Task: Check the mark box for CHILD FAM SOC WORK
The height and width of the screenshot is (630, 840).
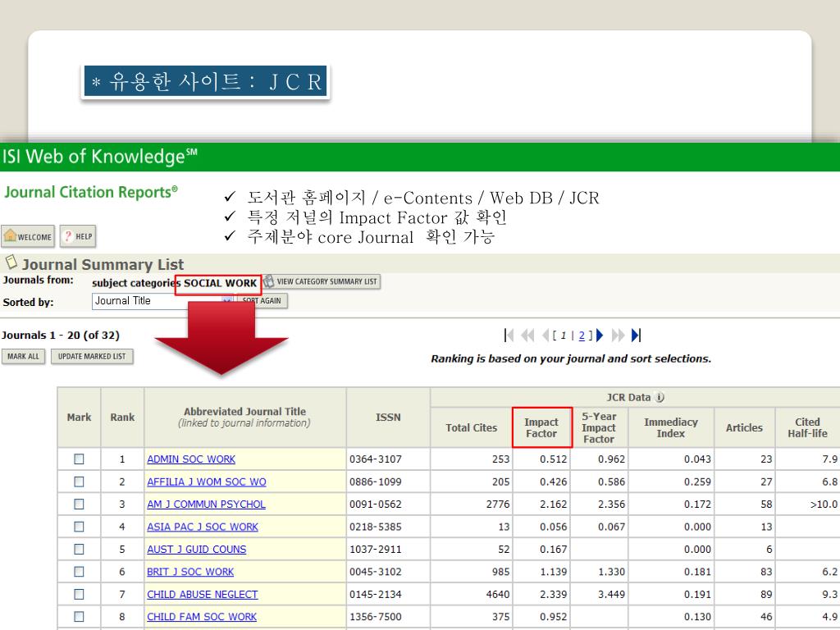Action: pos(79,617)
